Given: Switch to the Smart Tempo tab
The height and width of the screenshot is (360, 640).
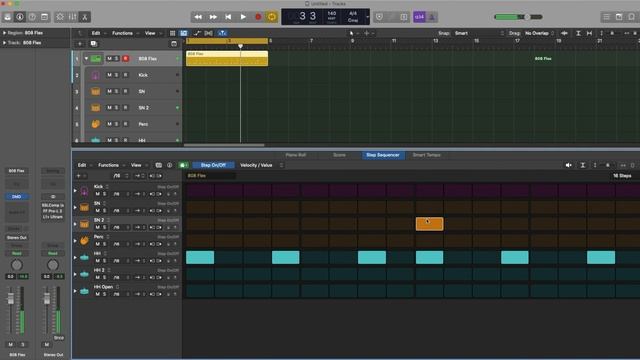Looking at the screenshot, I should point(427,155).
